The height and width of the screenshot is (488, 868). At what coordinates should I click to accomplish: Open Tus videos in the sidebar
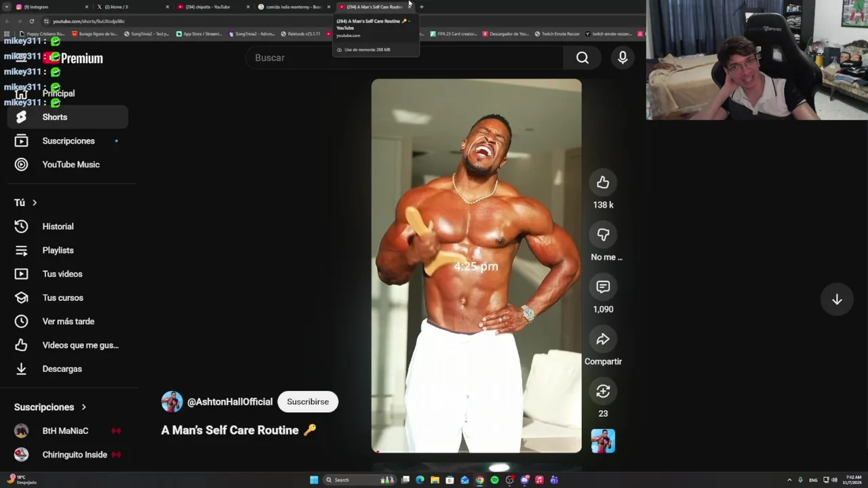tap(68, 274)
